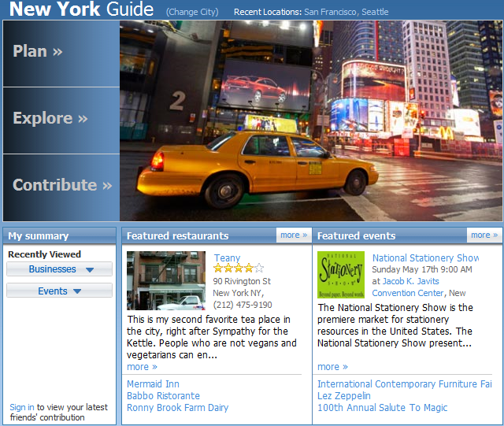The height and width of the screenshot is (426, 504).
Task: Open the Lez Zeppelin event link
Action: click(344, 396)
